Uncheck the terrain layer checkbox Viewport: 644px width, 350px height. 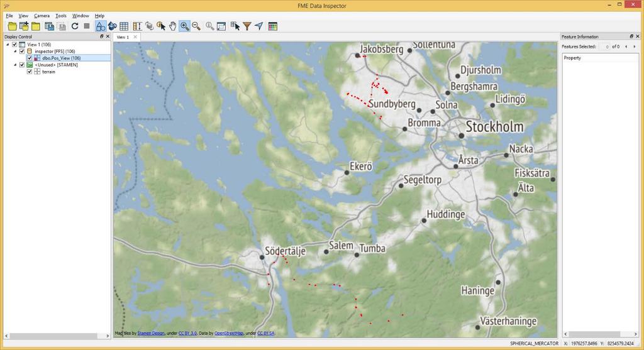pyautogui.click(x=30, y=72)
